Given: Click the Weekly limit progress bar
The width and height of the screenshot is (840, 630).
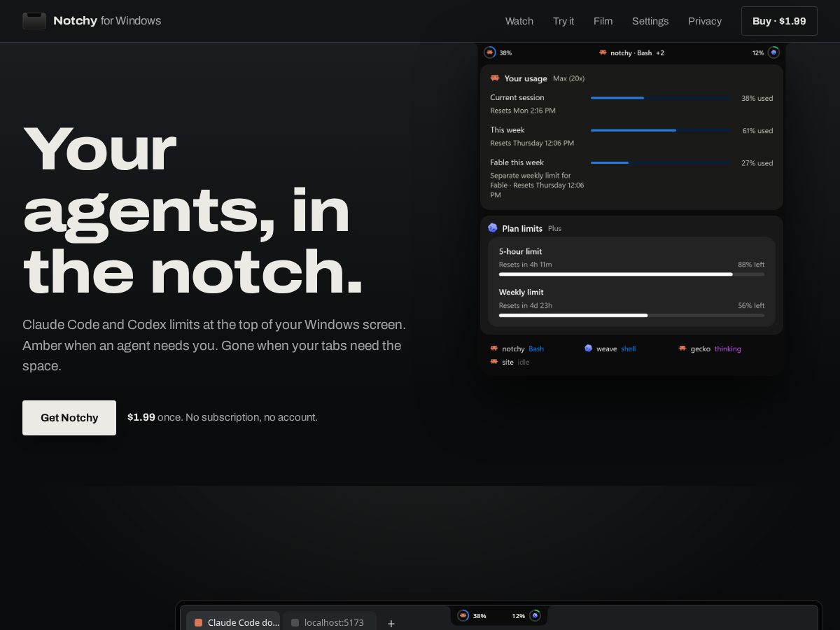Looking at the screenshot, I should pyautogui.click(x=631, y=315).
